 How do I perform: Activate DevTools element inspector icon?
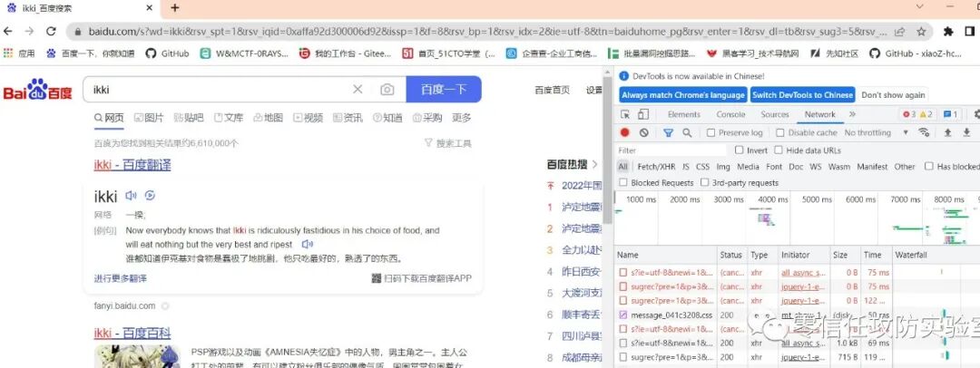click(x=625, y=114)
